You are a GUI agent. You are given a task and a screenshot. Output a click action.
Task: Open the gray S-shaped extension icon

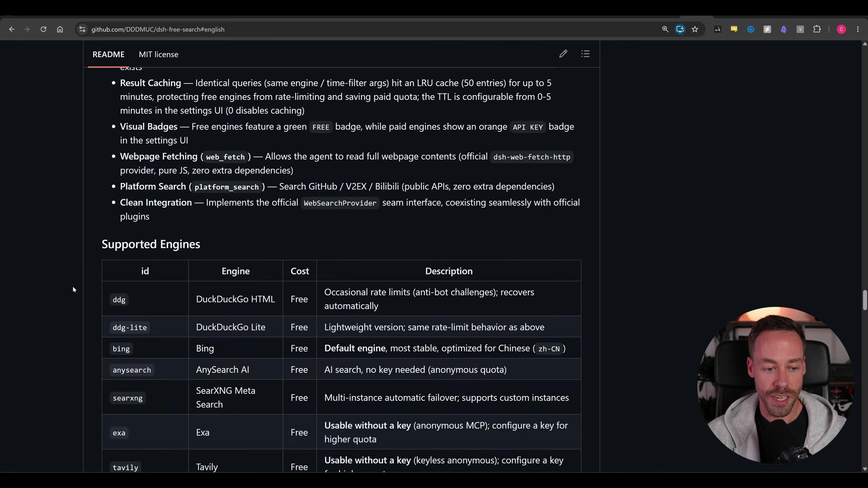click(767, 29)
